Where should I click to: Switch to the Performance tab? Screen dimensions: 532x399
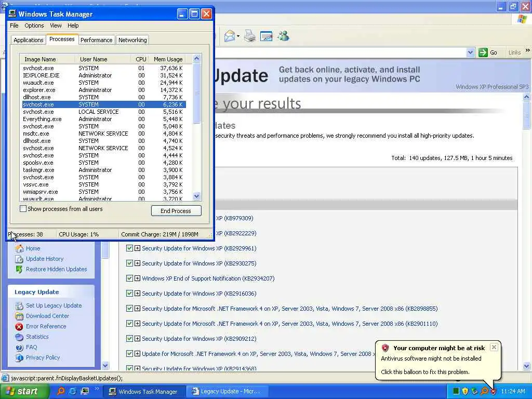[96, 40]
